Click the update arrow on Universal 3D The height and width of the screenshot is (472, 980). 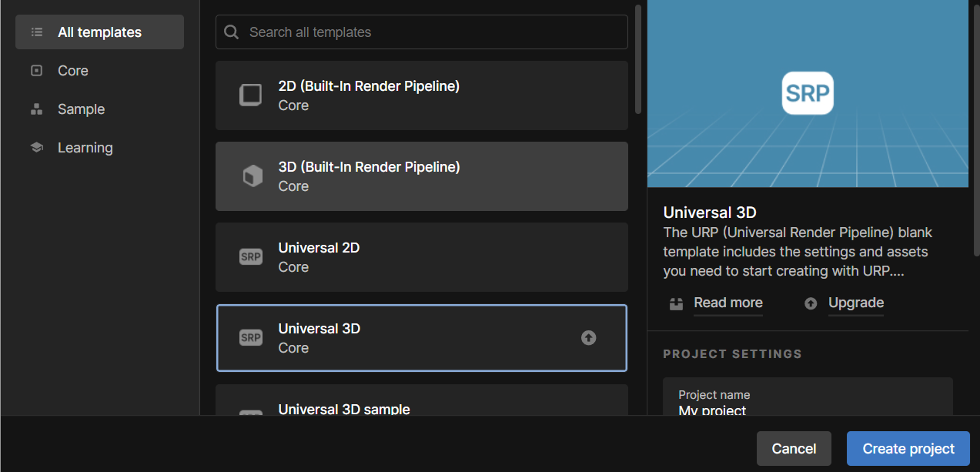pos(588,337)
